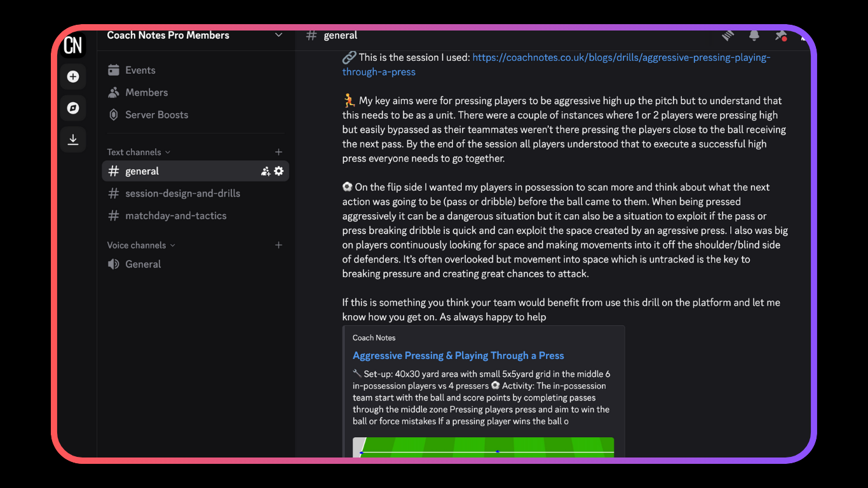
Task: Open the Threads icon in channel header
Action: (728, 36)
